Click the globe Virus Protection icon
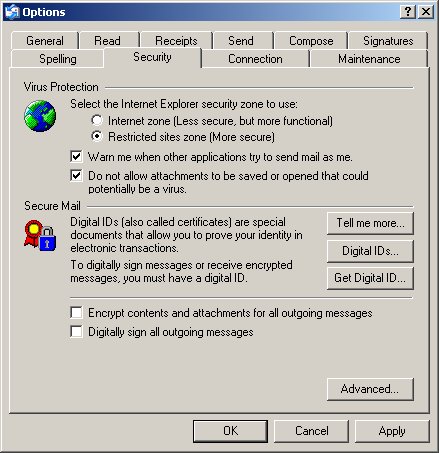Image resolution: width=439 pixels, height=453 pixels. click(40, 116)
